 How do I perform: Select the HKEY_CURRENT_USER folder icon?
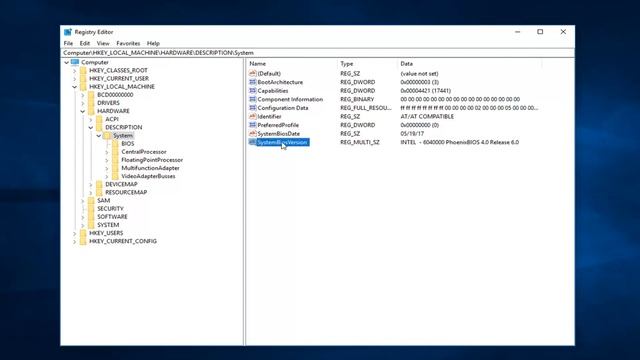tap(83, 78)
